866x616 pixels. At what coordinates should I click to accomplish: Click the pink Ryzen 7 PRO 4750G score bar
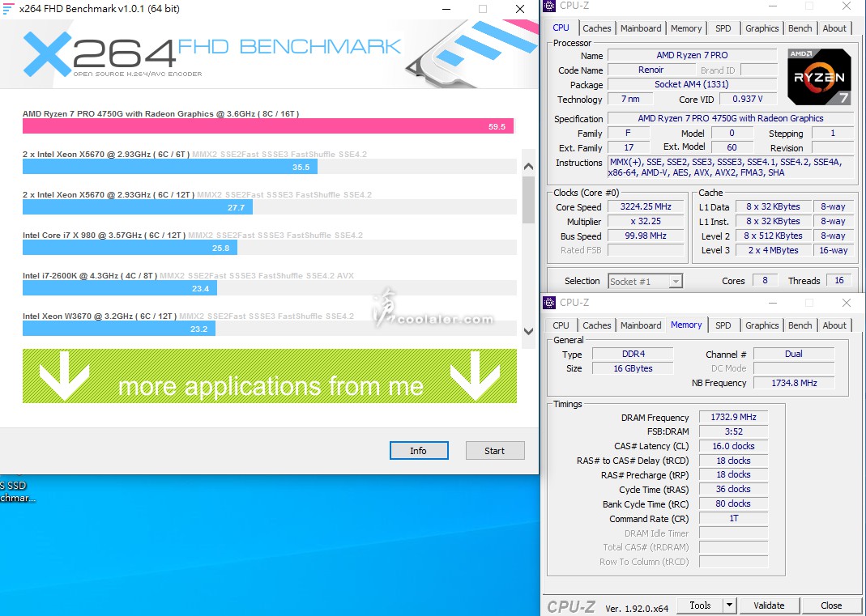[x=268, y=126]
